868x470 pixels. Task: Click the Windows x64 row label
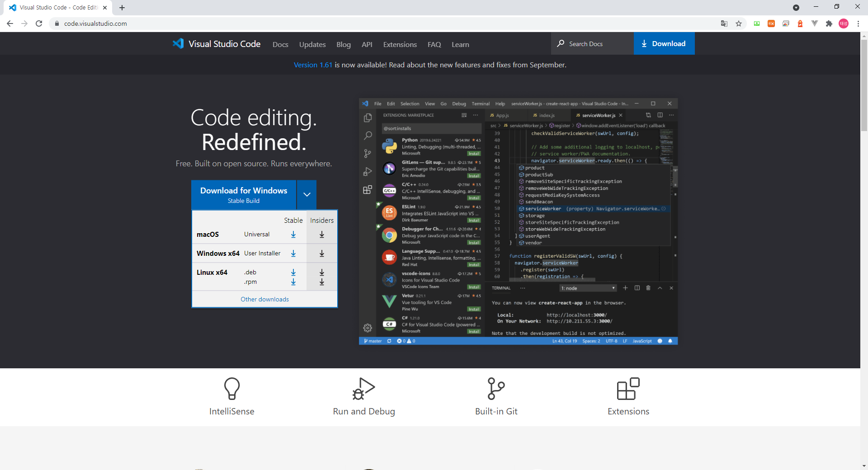218,253
